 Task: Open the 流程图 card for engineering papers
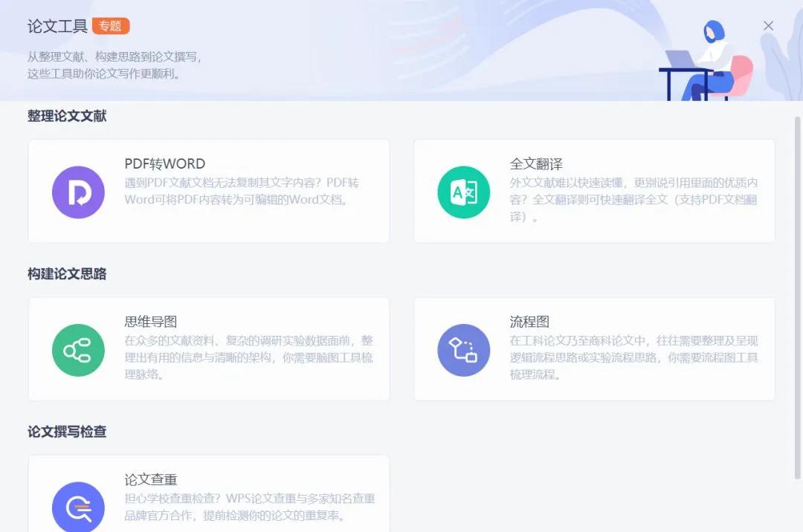click(595, 349)
